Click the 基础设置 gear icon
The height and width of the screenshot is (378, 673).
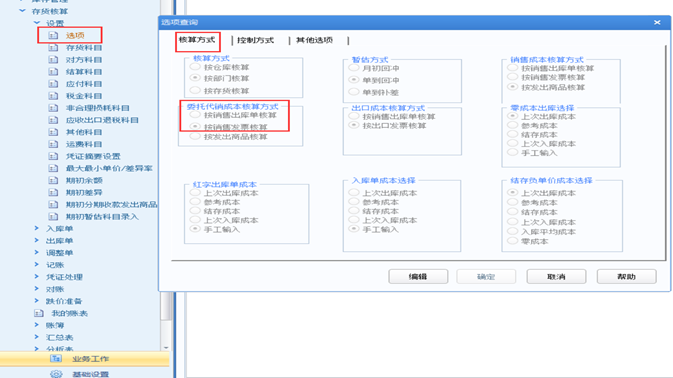(x=56, y=374)
